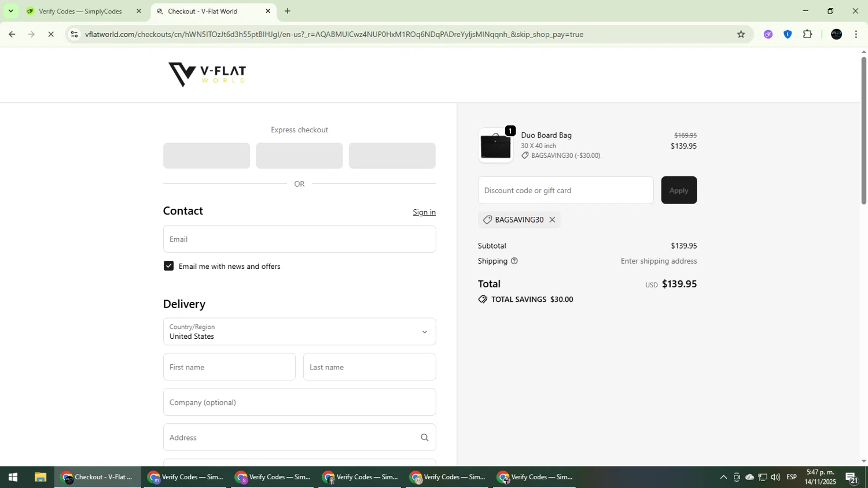Close the Verify Codes tab
The width and height of the screenshot is (868, 488).
138,11
